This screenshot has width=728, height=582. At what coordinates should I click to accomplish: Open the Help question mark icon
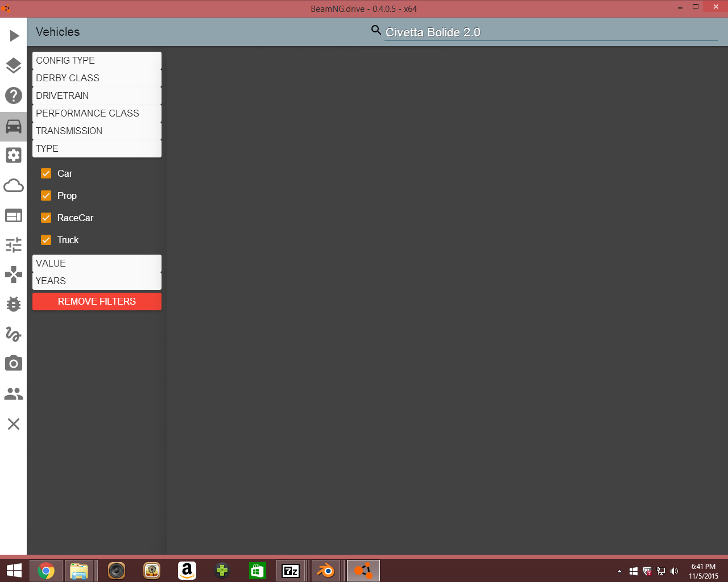tap(14, 95)
